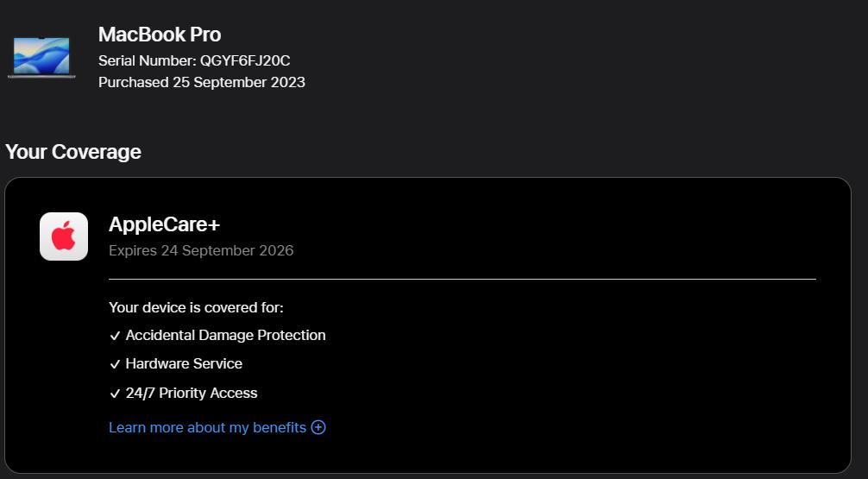Open the Learn more about my benefits link
The image size is (868, 479).
pyautogui.click(x=207, y=427)
